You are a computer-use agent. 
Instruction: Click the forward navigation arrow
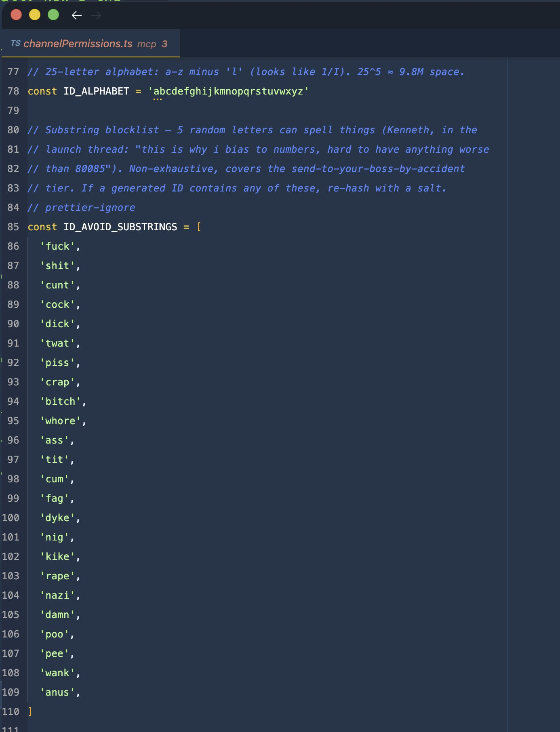pyautogui.click(x=96, y=15)
